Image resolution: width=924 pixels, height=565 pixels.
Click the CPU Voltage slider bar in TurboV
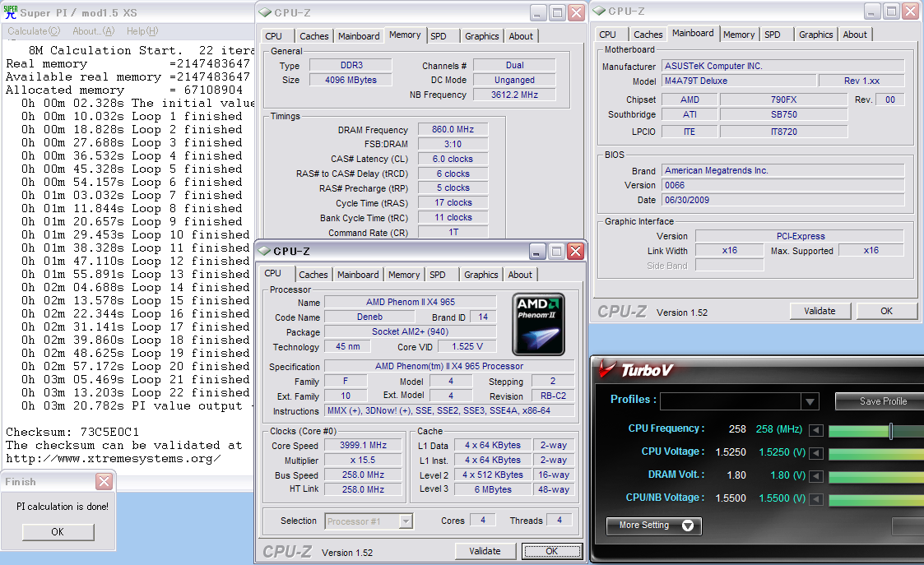[876, 454]
